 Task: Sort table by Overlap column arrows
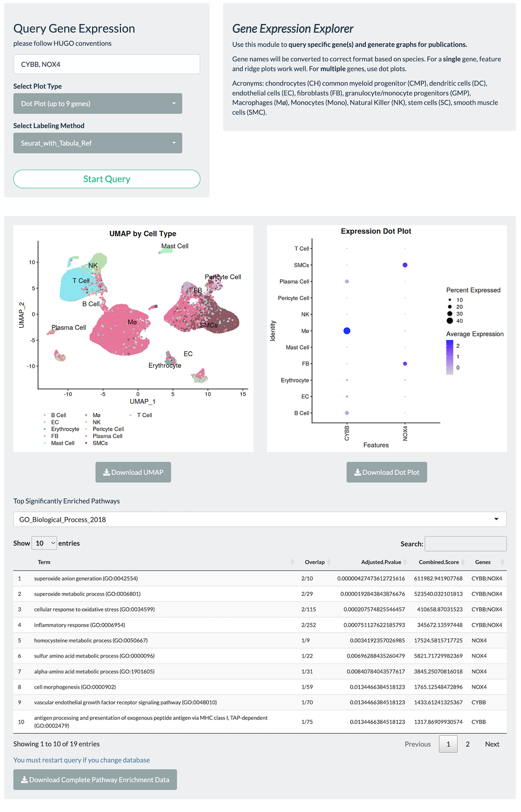(x=328, y=562)
